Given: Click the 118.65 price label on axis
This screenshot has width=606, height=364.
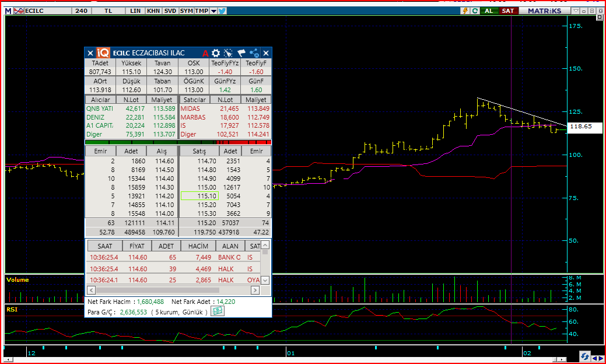Looking at the screenshot, I should (585, 127).
